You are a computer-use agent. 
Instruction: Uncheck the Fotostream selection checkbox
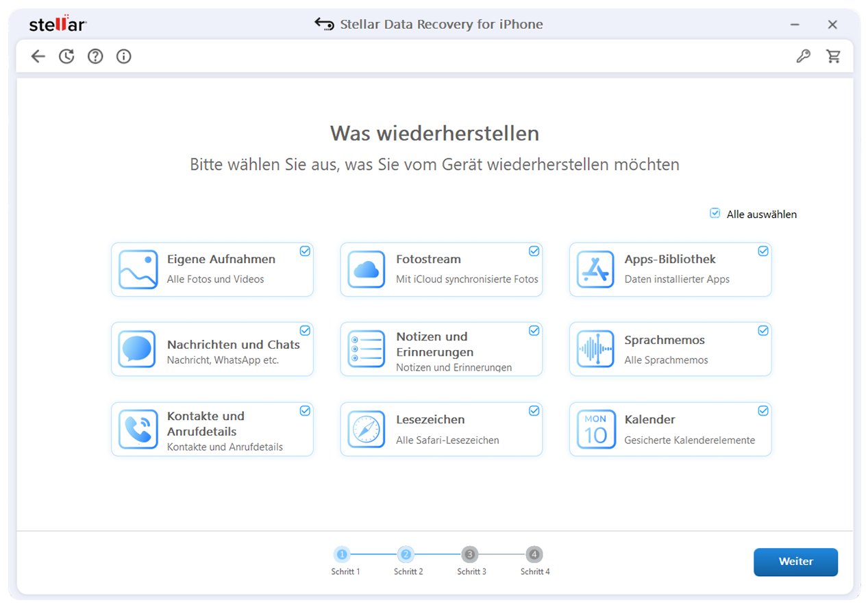click(x=534, y=251)
